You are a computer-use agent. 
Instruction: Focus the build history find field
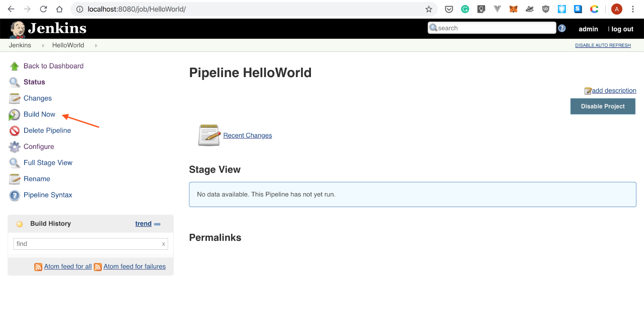91,244
